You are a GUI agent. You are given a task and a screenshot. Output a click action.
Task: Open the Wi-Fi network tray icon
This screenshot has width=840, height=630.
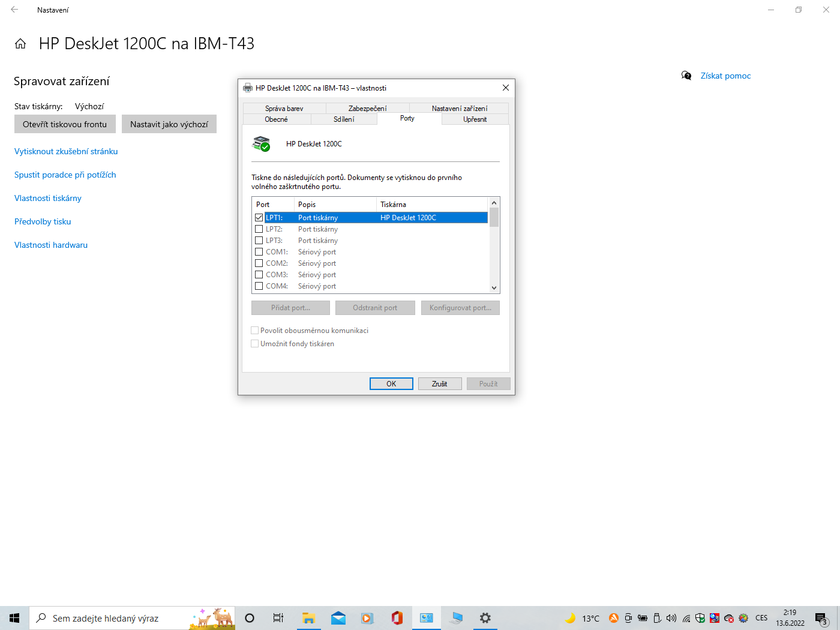[x=686, y=618]
